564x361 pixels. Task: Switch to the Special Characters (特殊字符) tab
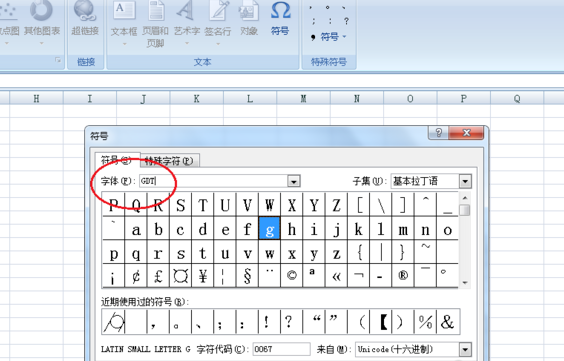169,161
